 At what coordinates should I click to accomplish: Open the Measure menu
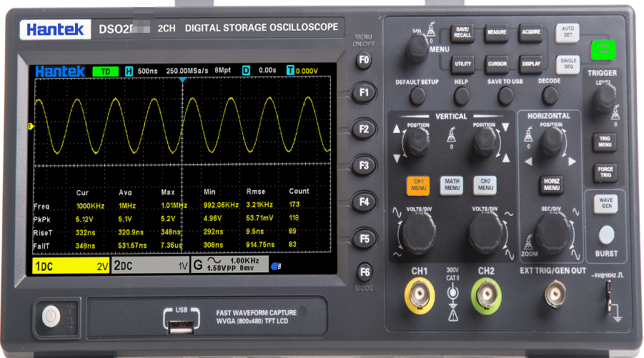coord(497,32)
